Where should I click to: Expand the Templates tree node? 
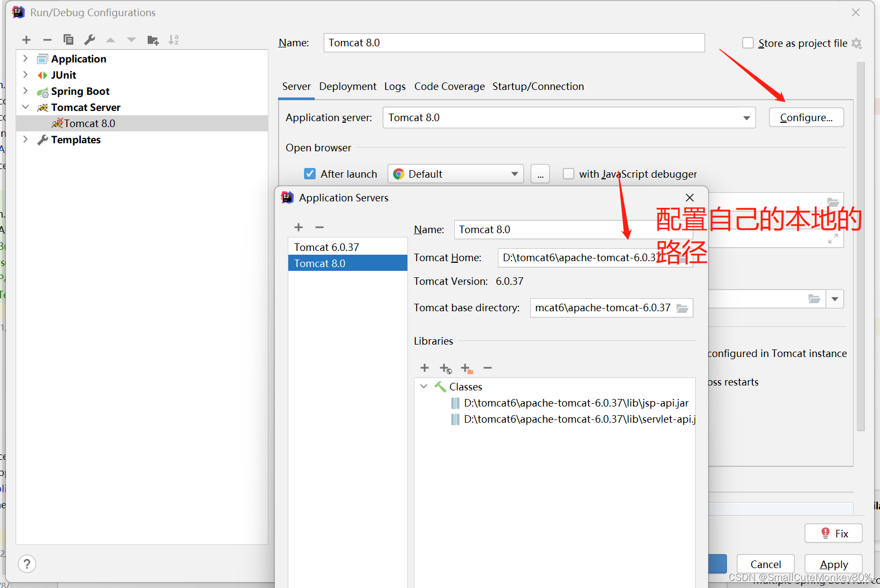pos(25,139)
